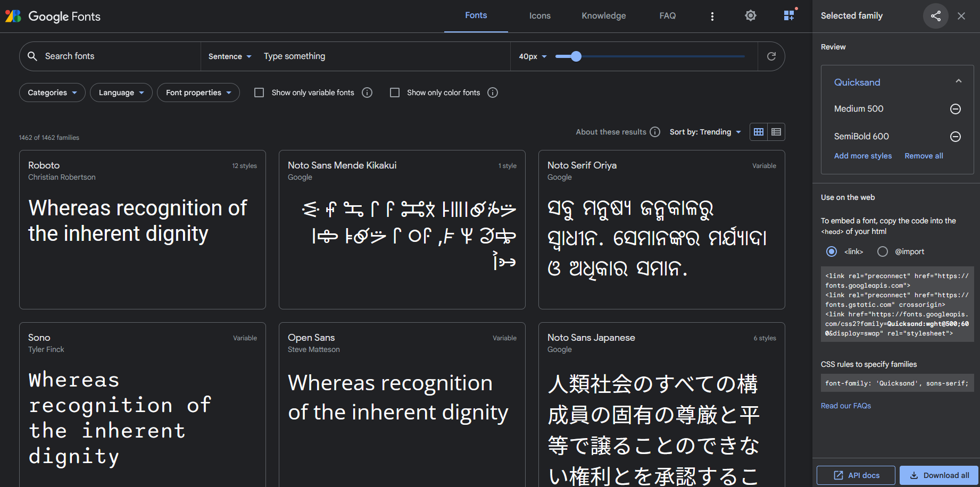The image size is (980, 487).
Task: Click the search magnifier icon
Action: (32, 56)
